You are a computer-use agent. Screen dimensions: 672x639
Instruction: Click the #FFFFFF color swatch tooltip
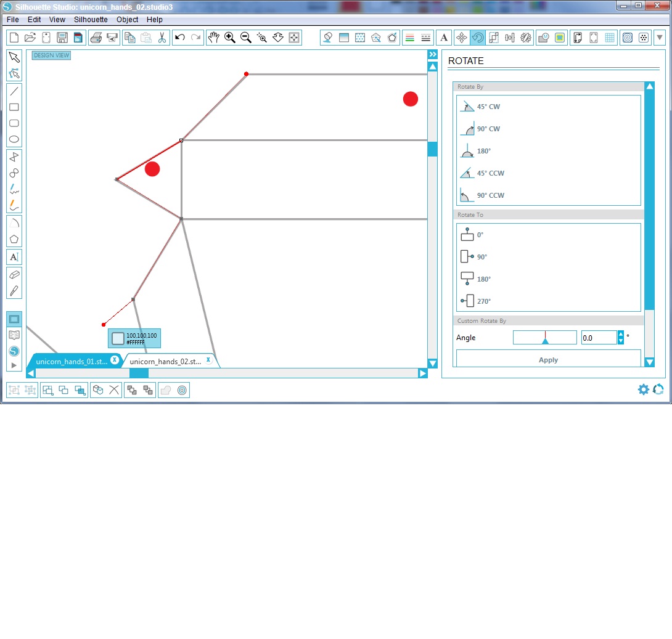click(x=134, y=338)
